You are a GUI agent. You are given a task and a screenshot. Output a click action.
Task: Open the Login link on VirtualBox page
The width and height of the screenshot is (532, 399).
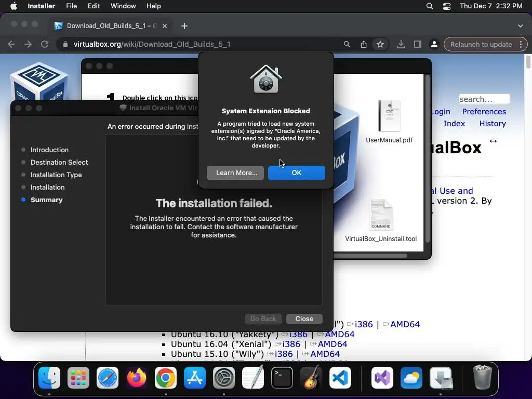click(441, 112)
